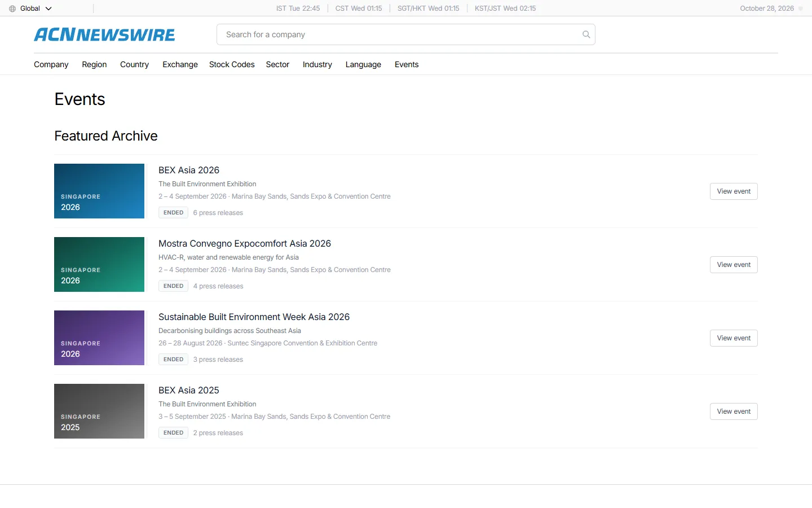Image resolution: width=812 pixels, height=508 pixels.
Task: Focus the Search for a company field
Action: 406,34
